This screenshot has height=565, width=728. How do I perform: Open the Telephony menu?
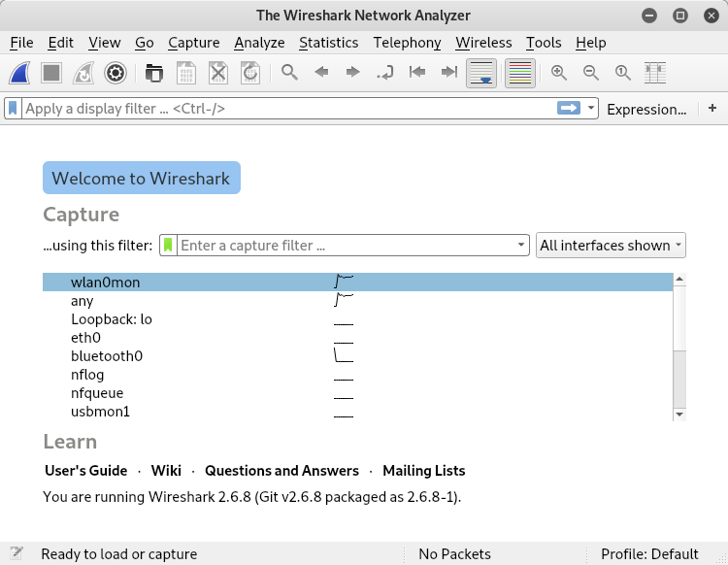pos(407,43)
